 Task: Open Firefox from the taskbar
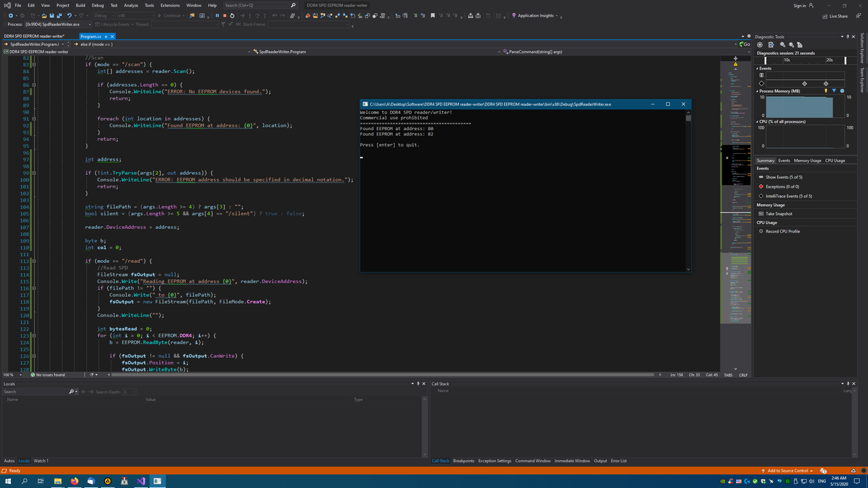pos(74,481)
